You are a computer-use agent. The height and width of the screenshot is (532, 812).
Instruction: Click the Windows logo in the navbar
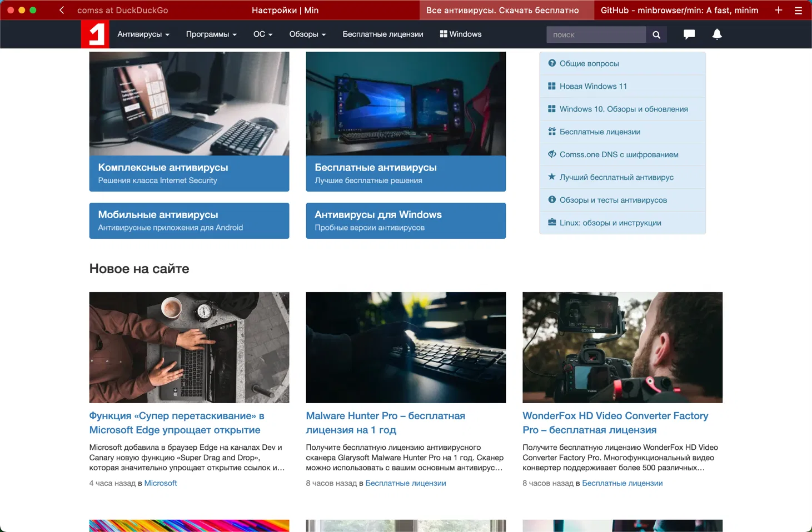[444, 34]
